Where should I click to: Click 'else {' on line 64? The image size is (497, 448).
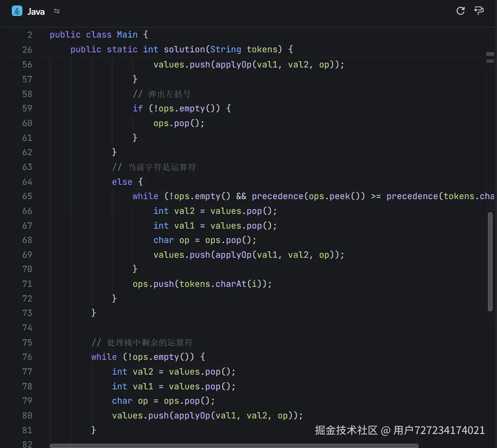(127, 182)
